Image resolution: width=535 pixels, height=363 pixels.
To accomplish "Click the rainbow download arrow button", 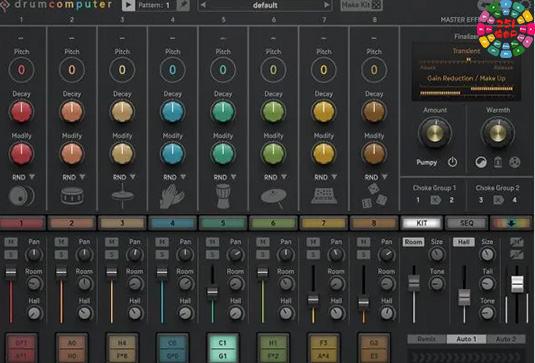I will [511, 223].
